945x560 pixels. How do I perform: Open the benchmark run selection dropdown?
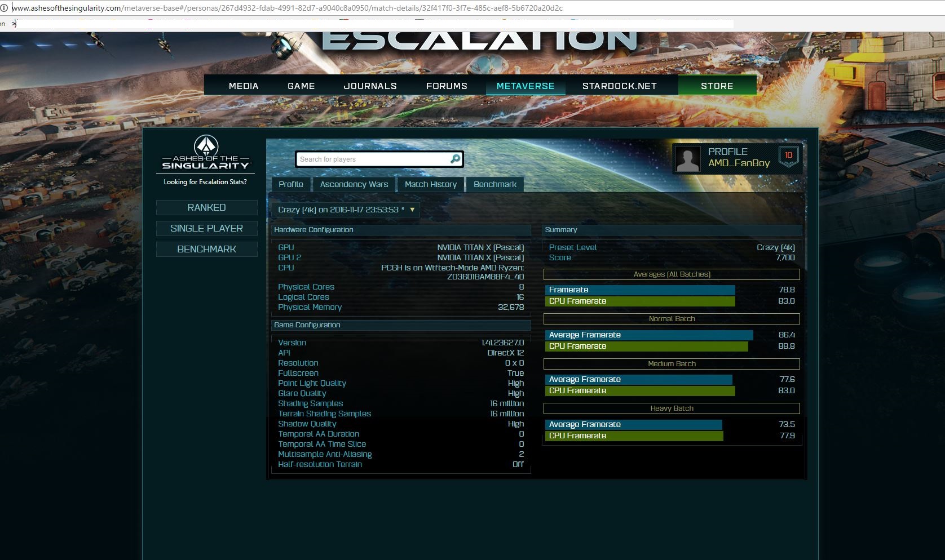click(346, 210)
